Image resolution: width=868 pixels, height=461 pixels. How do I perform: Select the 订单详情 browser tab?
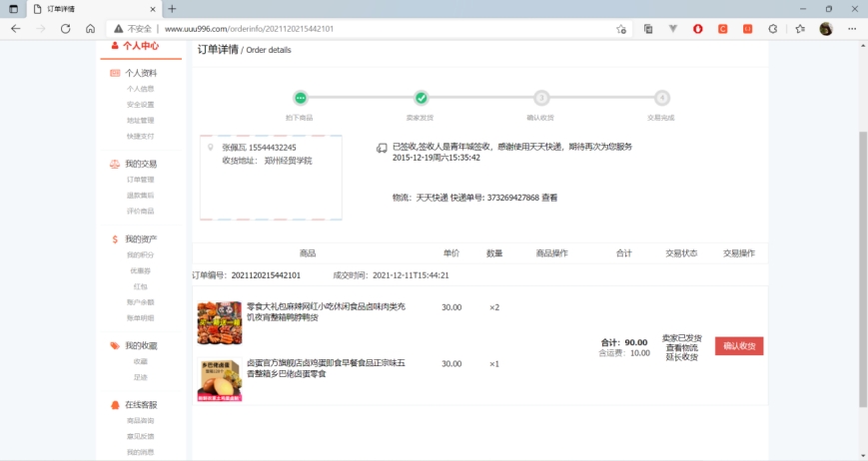pos(94,9)
